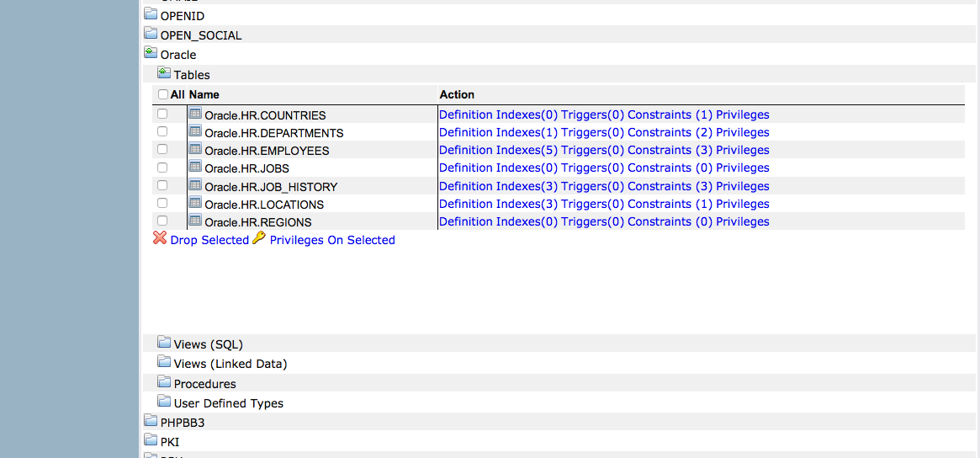Screen dimensions: 980x458
Task: Click the table icon beside Oracle.HR.JOB_HISTORY
Action: click(x=195, y=185)
